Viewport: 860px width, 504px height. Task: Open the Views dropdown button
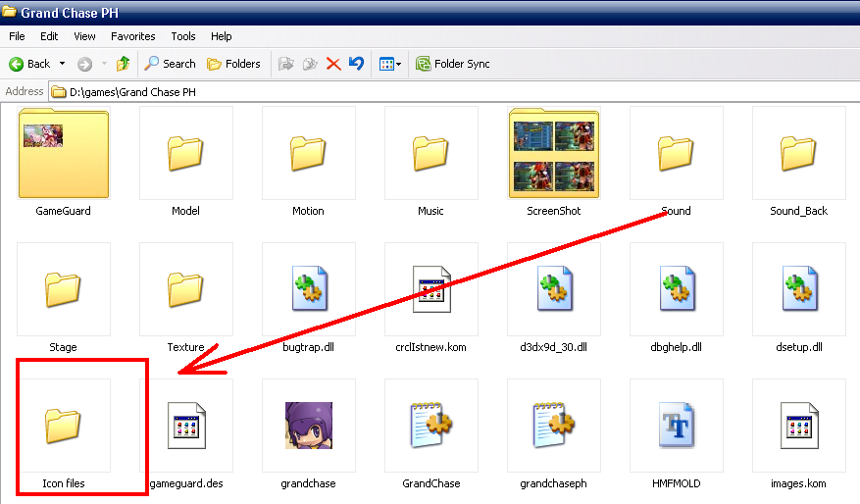(390, 64)
